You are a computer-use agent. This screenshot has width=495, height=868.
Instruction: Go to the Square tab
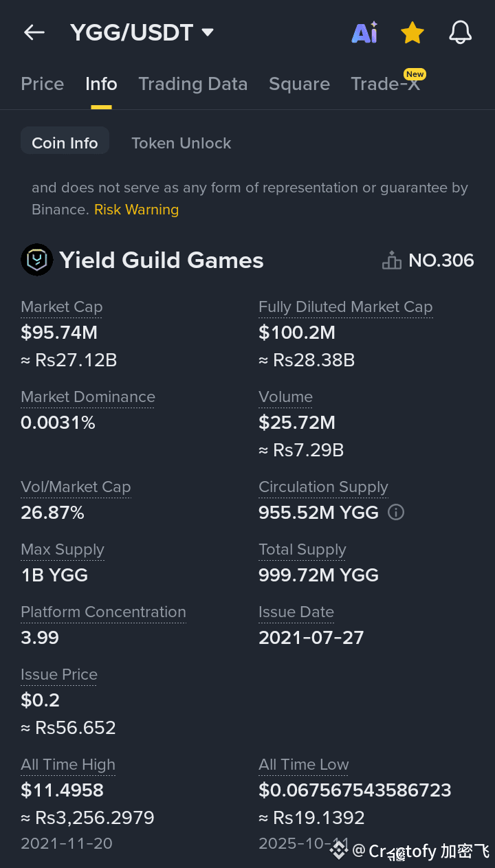(299, 84)
